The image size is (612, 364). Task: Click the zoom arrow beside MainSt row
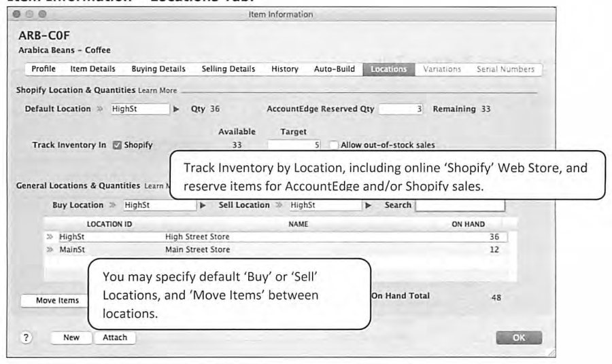coord(50,249)
